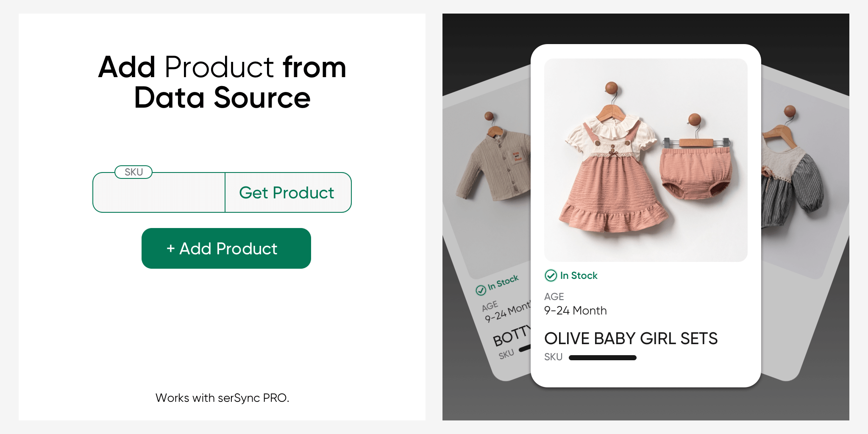Click the In Stock checkmark icon on the center card
The height and width of the screenshot is (434, 868).
coord(551,275)
